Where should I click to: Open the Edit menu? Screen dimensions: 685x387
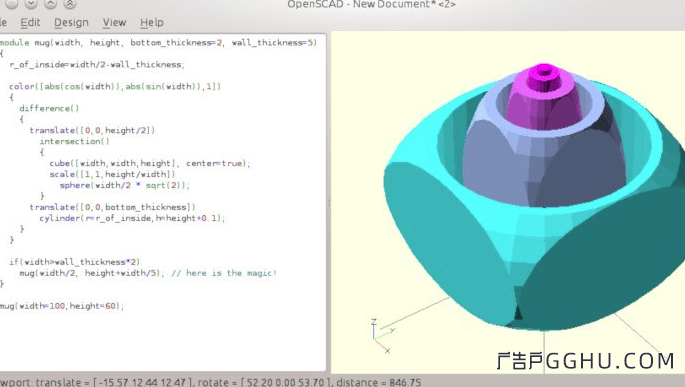30,23
